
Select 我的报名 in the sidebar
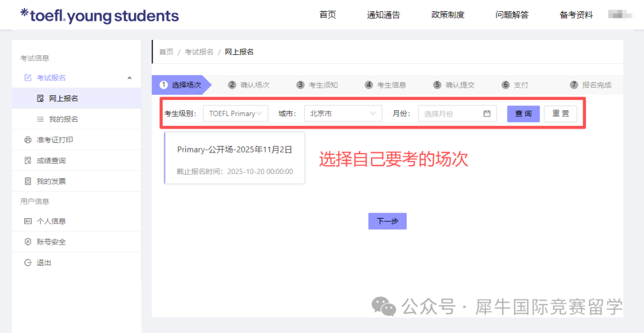click(76, 119)
